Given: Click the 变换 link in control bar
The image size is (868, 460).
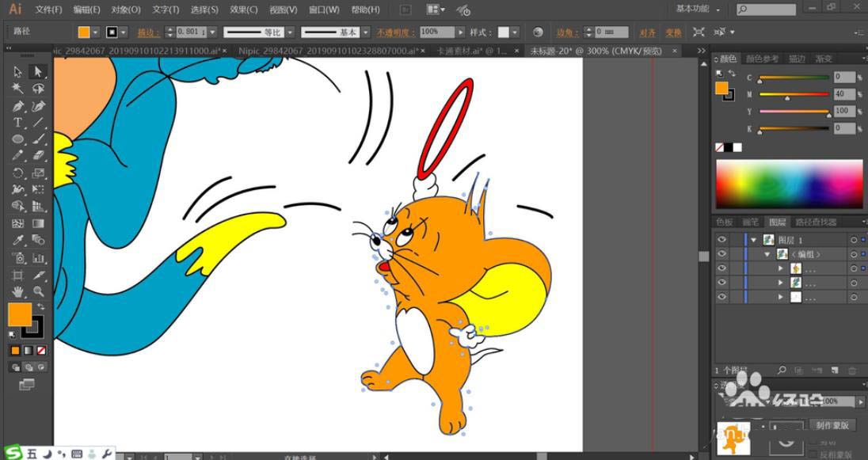Looking at the screenshot, I should click(673, 32).
